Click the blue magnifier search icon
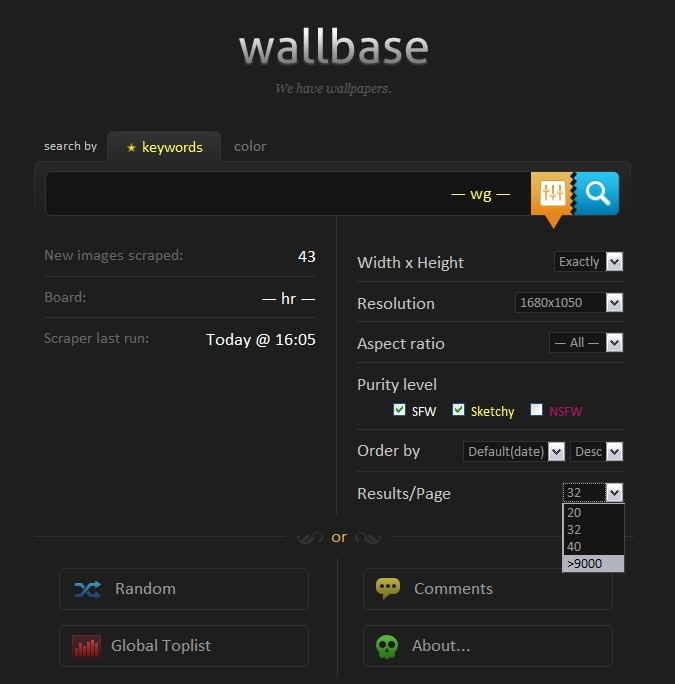The height and width of the screenshot is (684, 675). point(597,193)
